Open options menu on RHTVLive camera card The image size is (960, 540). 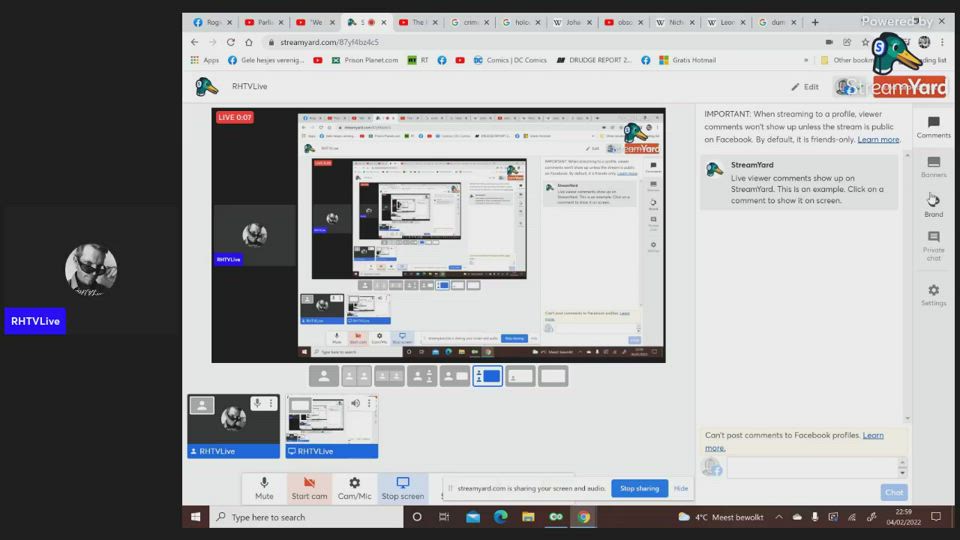[x=271, y=404]
